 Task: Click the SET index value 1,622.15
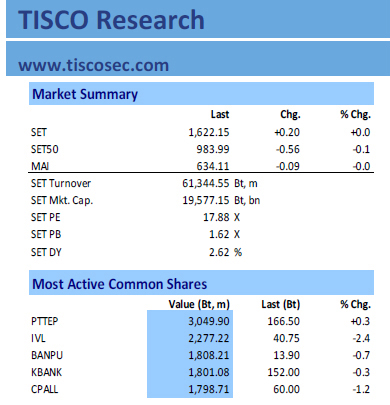click(209, 132)
